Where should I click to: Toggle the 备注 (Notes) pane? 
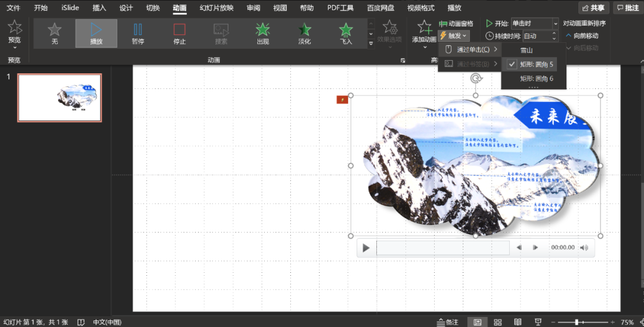448,322
